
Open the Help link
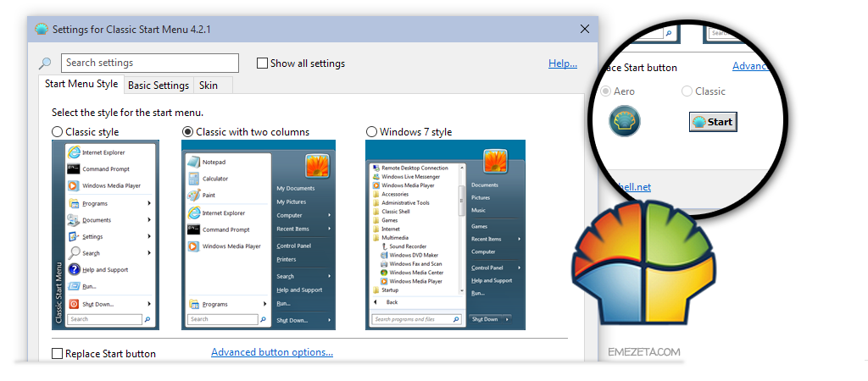[563, 63]
